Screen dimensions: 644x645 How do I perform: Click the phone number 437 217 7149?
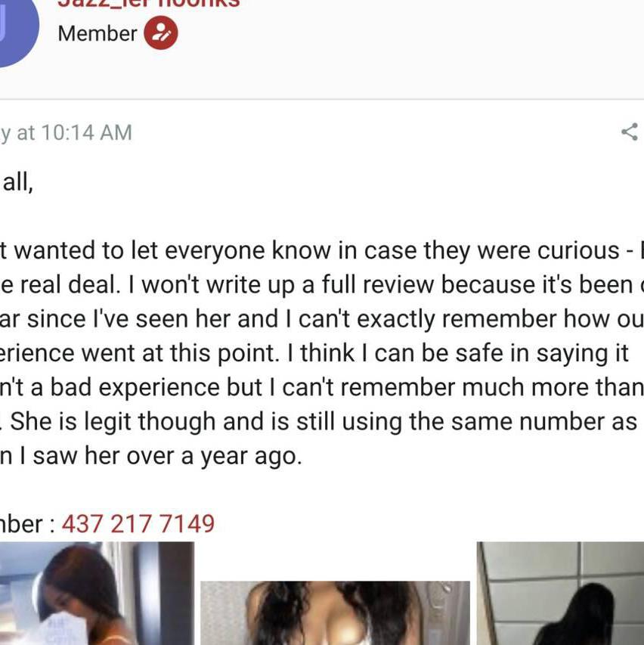tap(138, 523)
